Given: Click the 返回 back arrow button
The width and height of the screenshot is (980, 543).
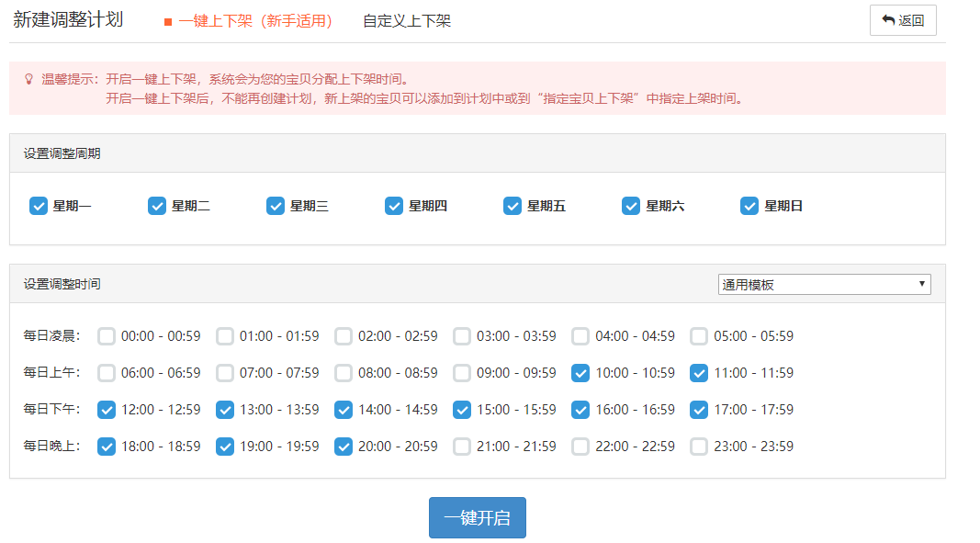Looking at the screenshot, I should point(902,20).
